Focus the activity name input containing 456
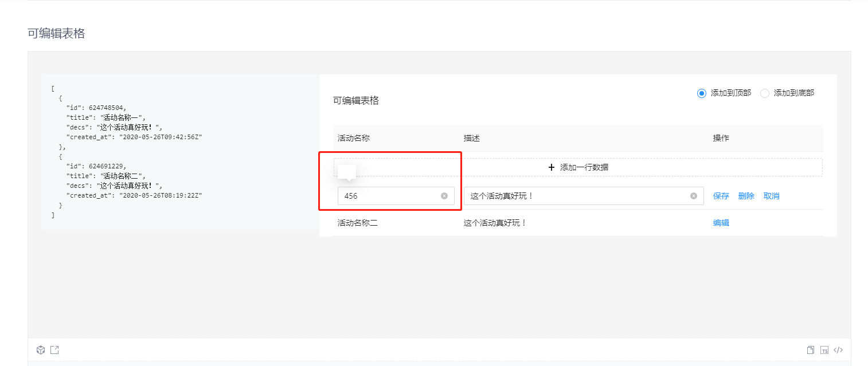Image resolution: width=868 pixels, height=366 pixels. (x=396, y=196)
